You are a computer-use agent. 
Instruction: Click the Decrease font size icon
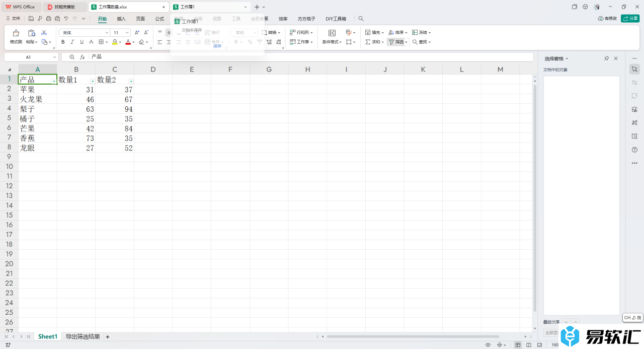[146, 33]
